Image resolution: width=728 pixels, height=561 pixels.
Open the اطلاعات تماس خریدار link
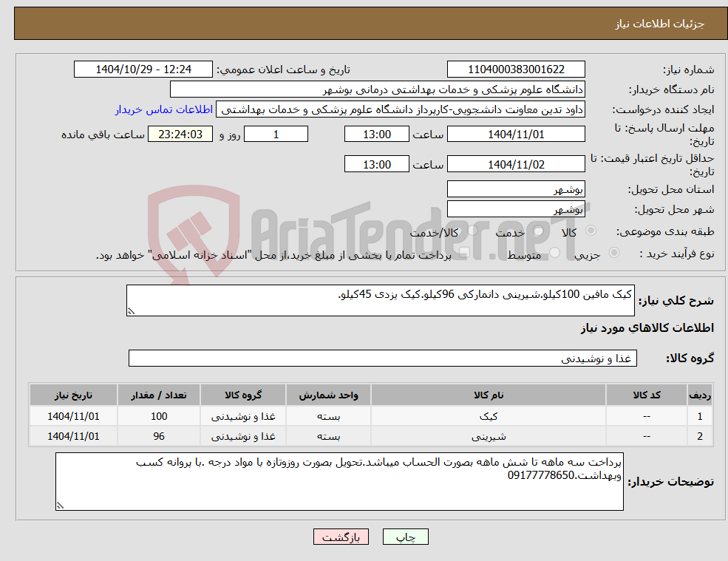tap(164, 109)
